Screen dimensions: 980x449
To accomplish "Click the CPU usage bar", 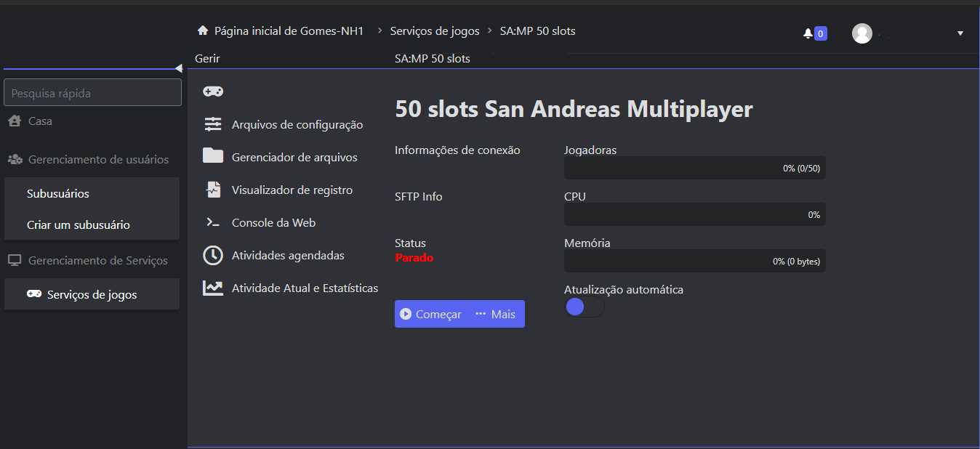I will pyautogui.click(x=695, y=214).
